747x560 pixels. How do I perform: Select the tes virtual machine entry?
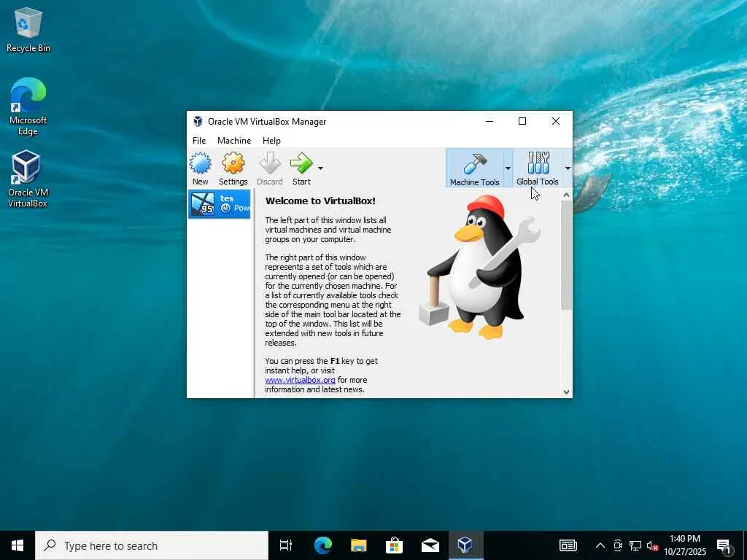219,204
